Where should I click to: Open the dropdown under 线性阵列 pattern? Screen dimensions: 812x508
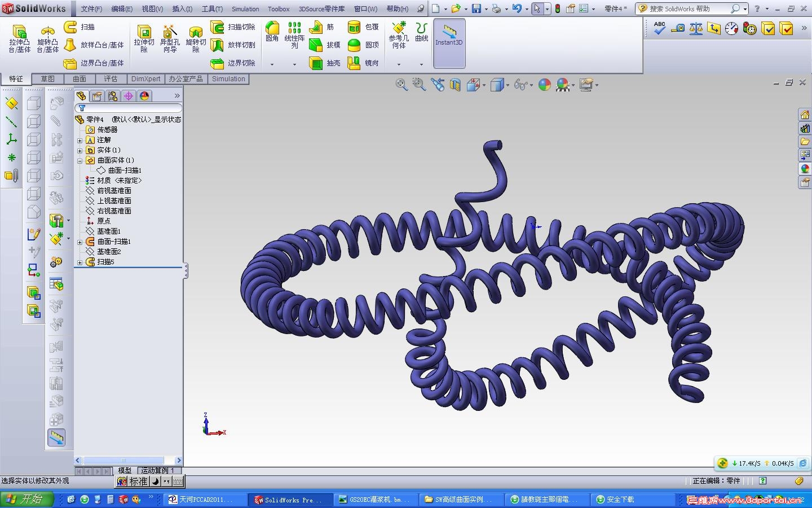click(294, 64)
